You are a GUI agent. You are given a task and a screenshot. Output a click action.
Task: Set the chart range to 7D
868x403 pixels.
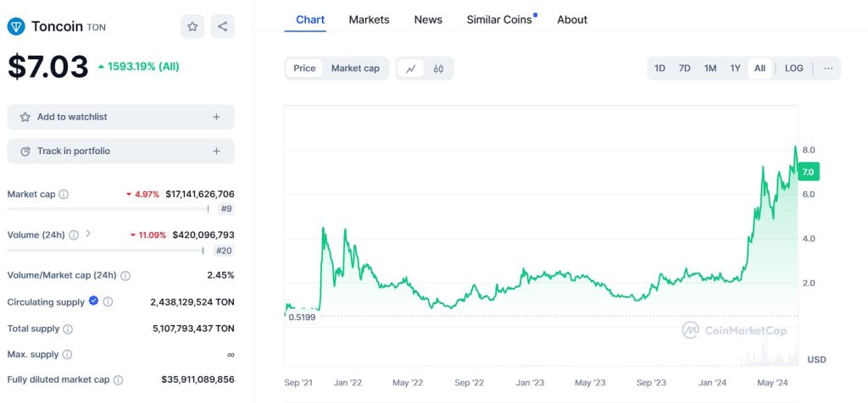click(x=685, y=69)
